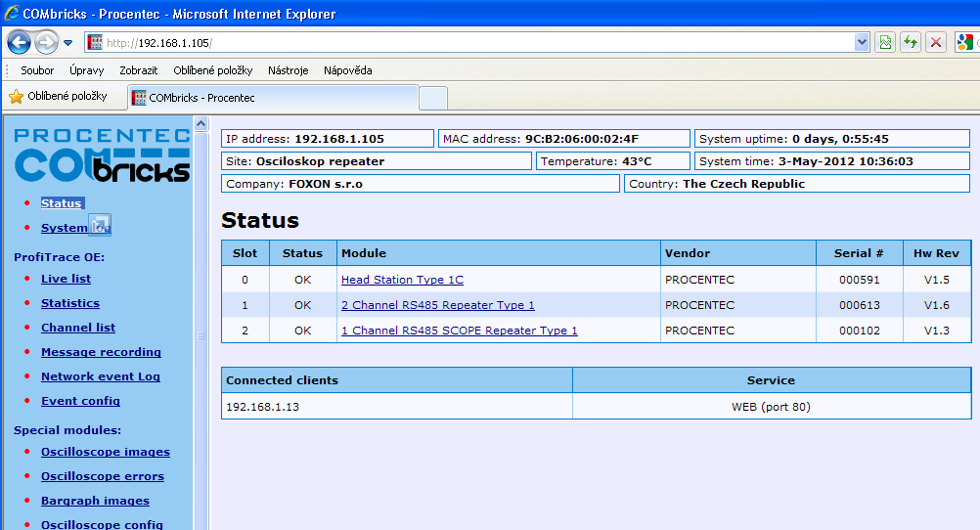This screenshot has height=530, width=980.
Task: Go forward with the browser Forward arrow
Action: pos(46,42)
